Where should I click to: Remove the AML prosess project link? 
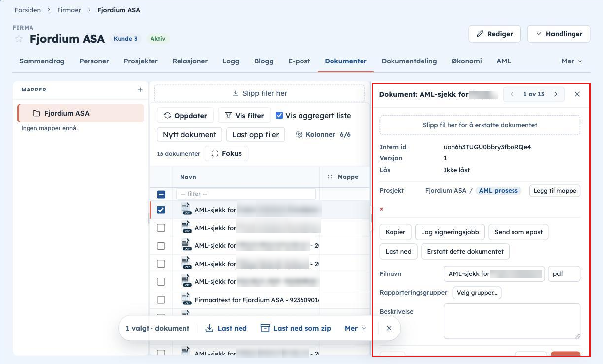381,209
